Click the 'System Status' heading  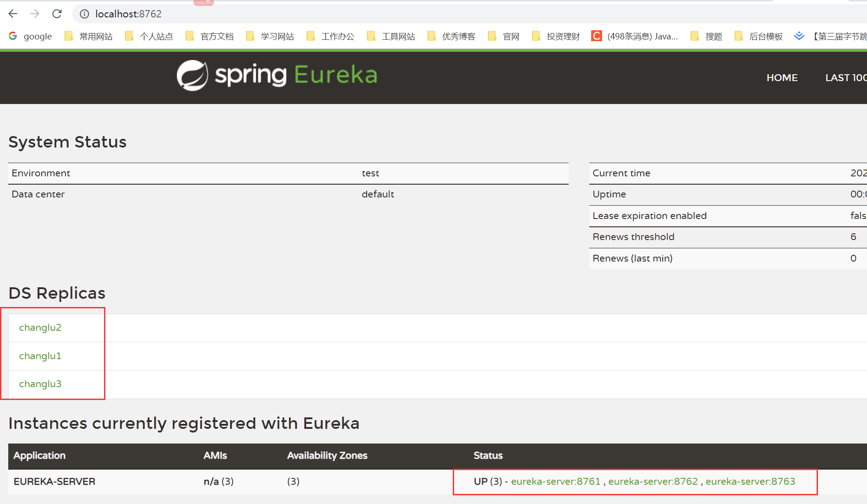click(67, 142)
